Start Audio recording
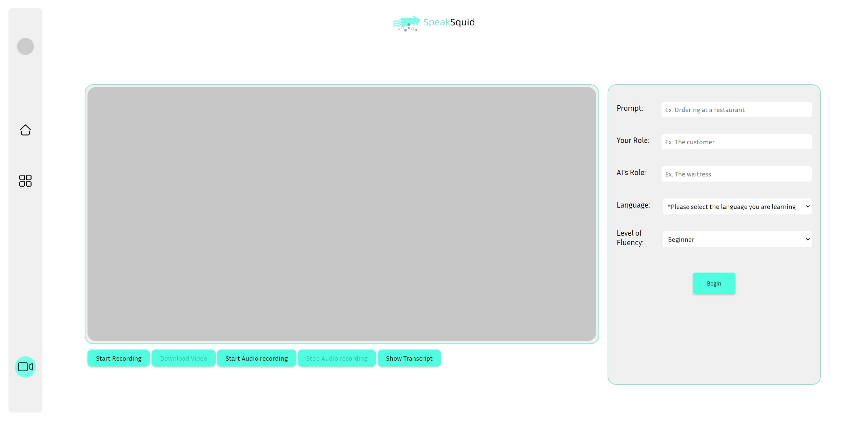The image size is (868, 421). click(256, 358)
